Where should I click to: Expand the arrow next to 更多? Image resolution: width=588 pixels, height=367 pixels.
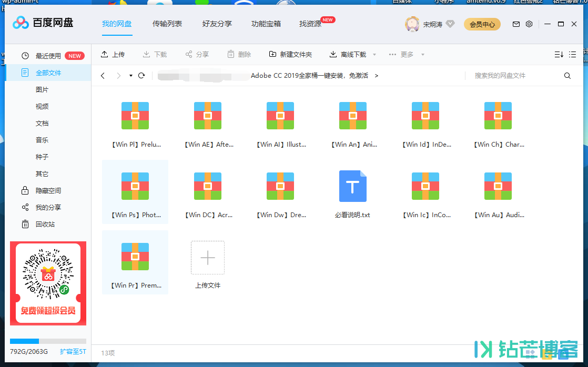coord(423,55)
